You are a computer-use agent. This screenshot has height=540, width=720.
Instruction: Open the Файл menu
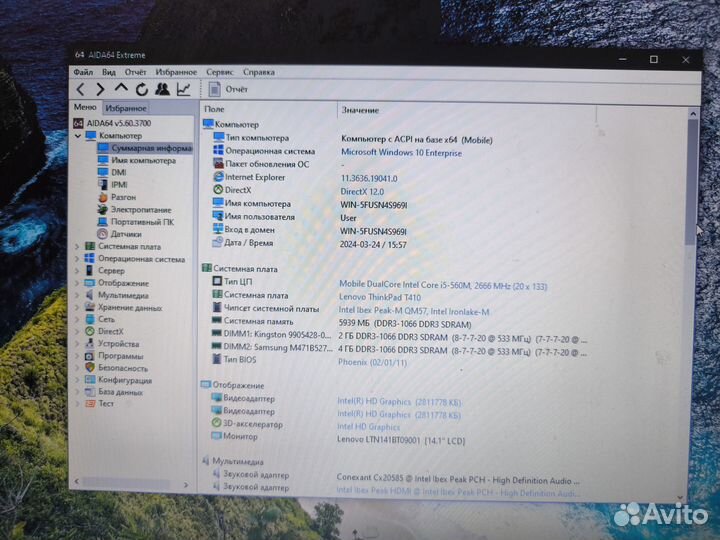point(83,72)
